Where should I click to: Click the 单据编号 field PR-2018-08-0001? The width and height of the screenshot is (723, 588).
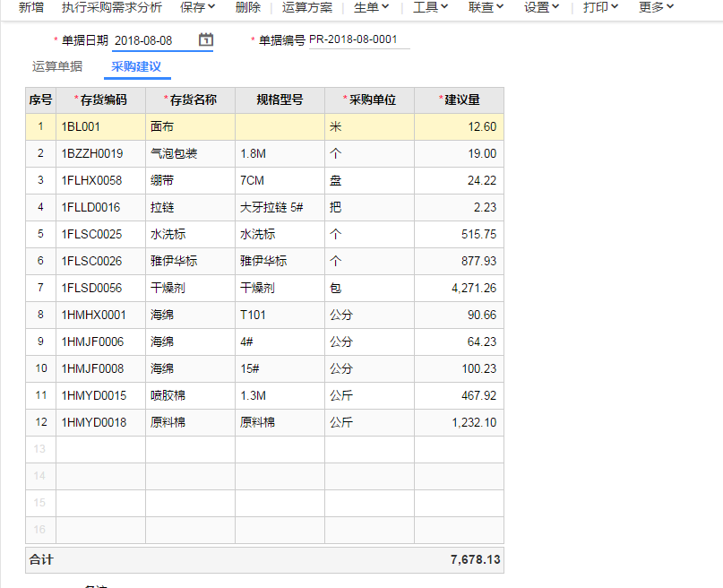coord(358,40)
